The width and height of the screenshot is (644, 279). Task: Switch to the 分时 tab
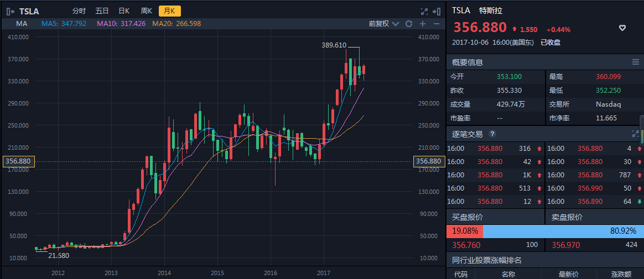[x=80, y=11]
